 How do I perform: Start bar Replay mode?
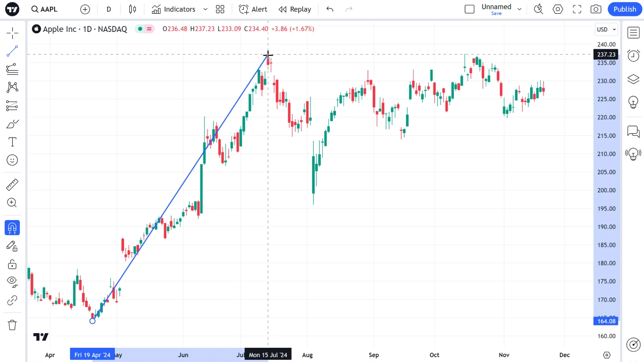click(295, 9)
